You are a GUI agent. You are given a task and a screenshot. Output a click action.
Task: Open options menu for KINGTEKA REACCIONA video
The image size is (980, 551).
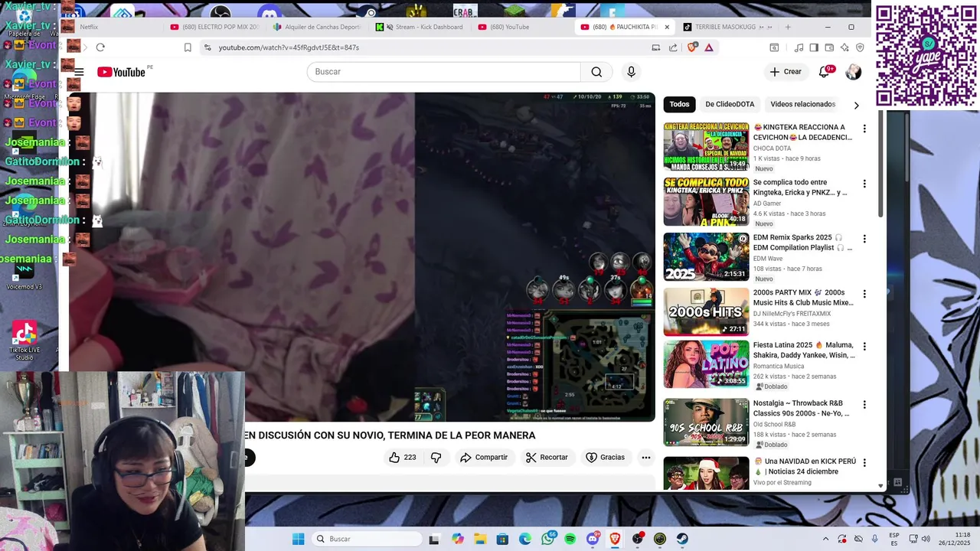coord(864,129)
